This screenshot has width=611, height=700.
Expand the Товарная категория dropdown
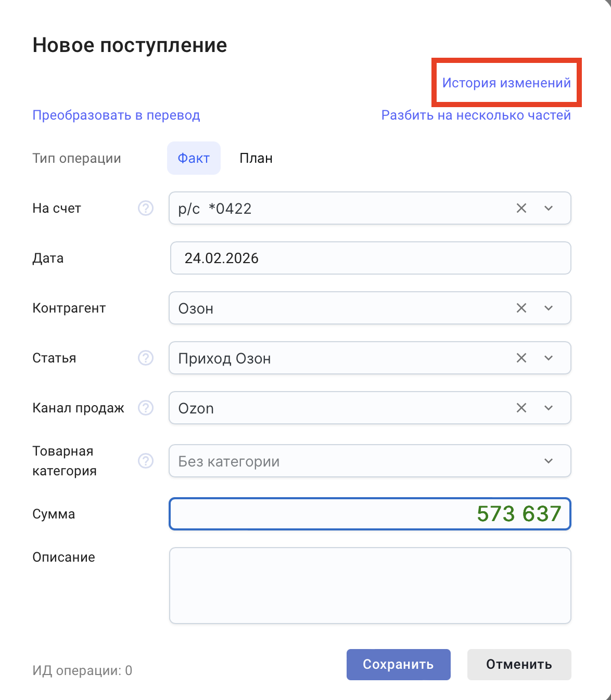(x=549, y=461)
